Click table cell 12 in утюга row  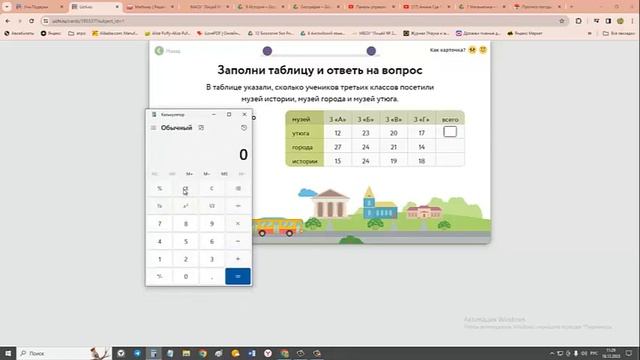click(338, 133)
